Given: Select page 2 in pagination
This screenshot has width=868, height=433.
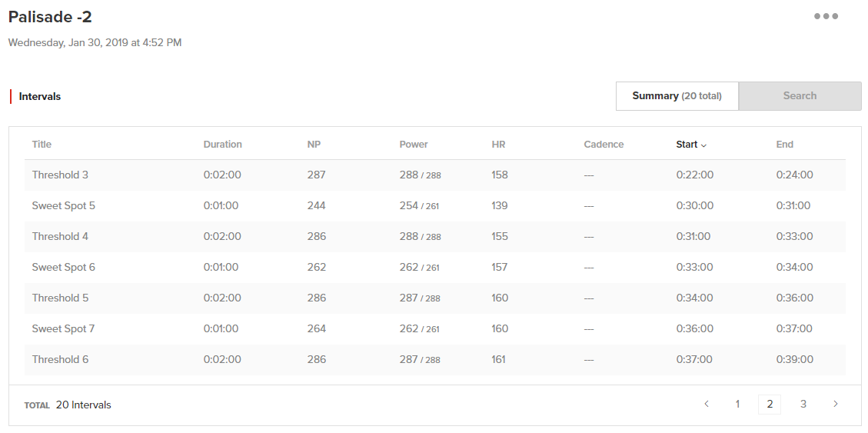Looking at the screenshot, I should (770, 404).
